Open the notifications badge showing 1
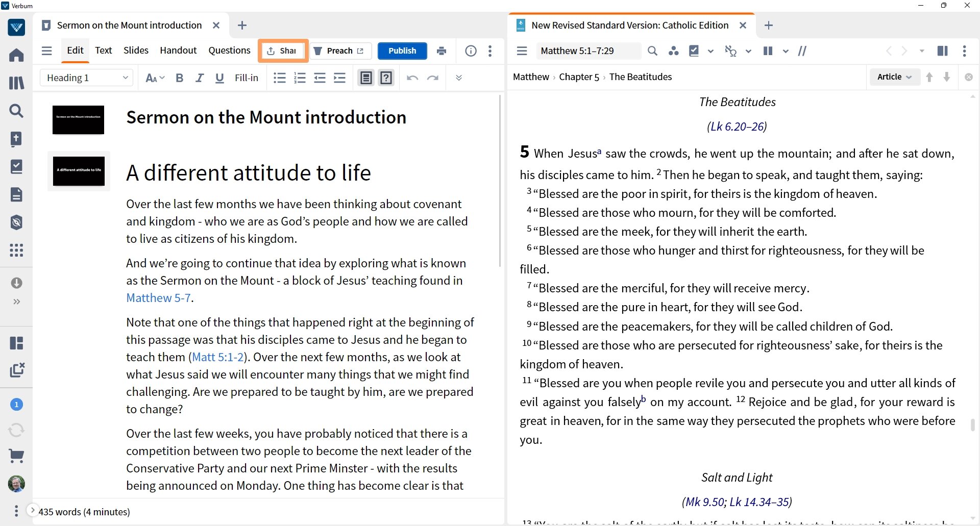Viewport: 980px width, 526px height. (16, 405)
